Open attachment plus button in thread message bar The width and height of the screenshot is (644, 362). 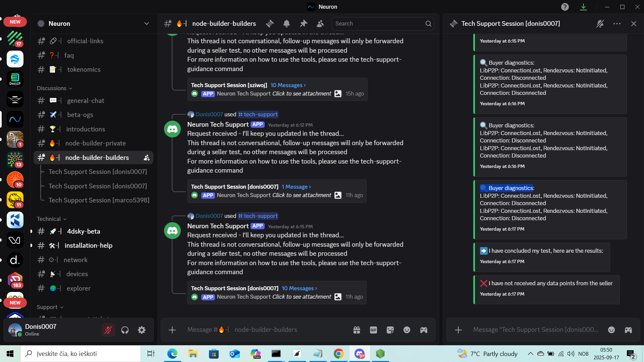point(458,330)
